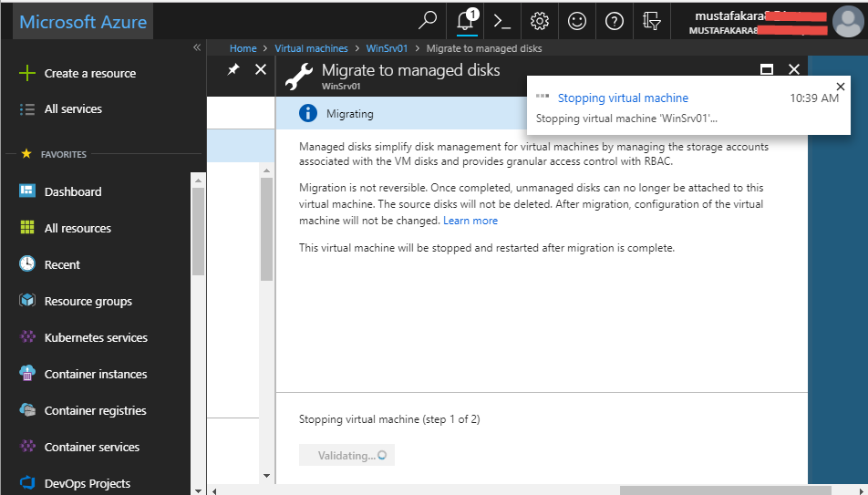
Task: Maximize the Migrate to managed disks blade
Action: click(767, 69)
